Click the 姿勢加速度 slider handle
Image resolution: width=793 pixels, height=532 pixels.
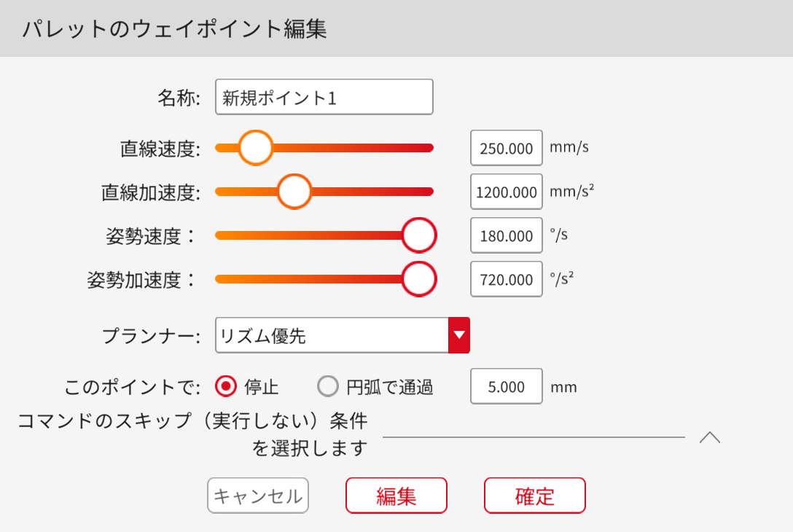[419, 279]
